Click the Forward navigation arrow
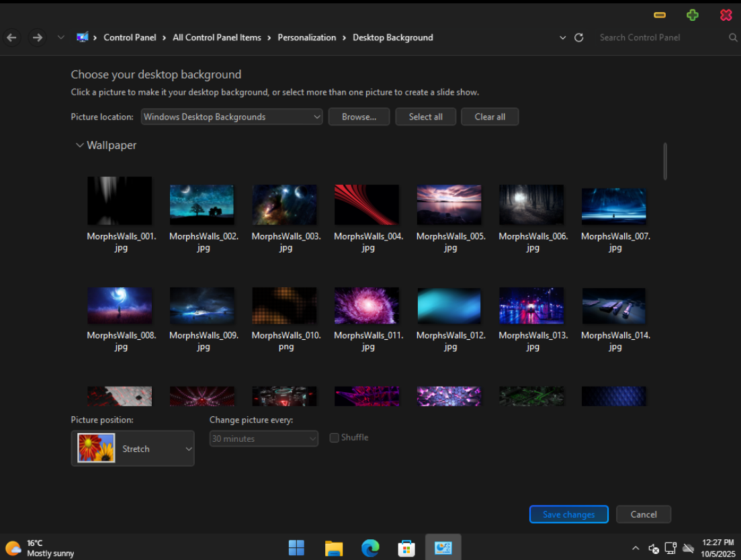 (38, 38)
